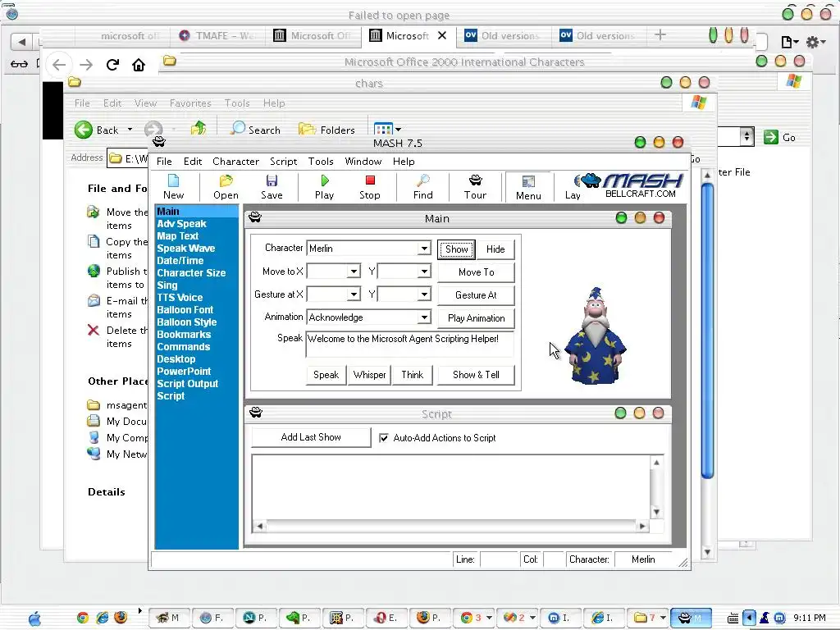The height and width of the screenshot is (630, 840).
Task: Open the Back history dropdown arrow
Action: [130, 130]
